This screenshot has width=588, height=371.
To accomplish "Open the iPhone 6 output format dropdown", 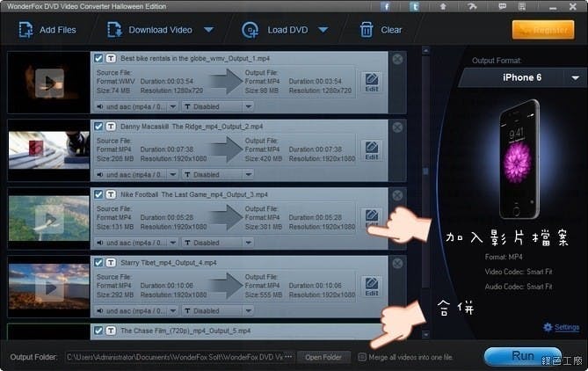I will click(576, 78).
